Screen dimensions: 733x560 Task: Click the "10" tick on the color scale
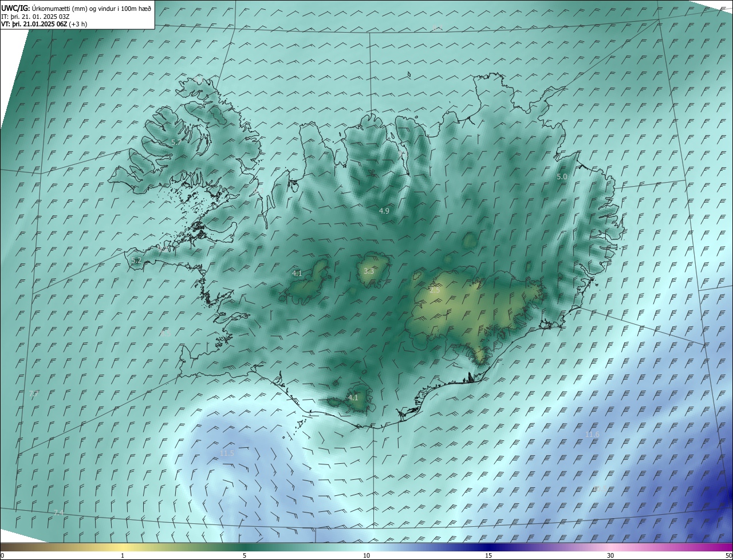point(366,555)
